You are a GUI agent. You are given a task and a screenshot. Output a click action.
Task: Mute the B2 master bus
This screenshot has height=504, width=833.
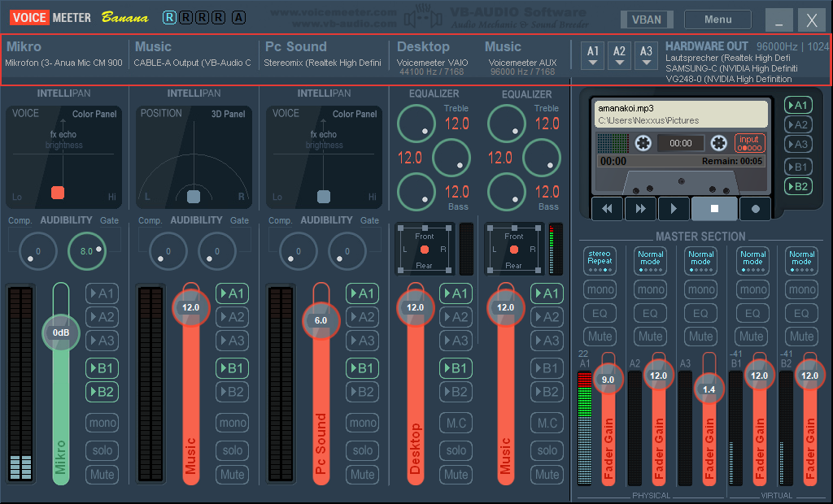click(801, 337)
